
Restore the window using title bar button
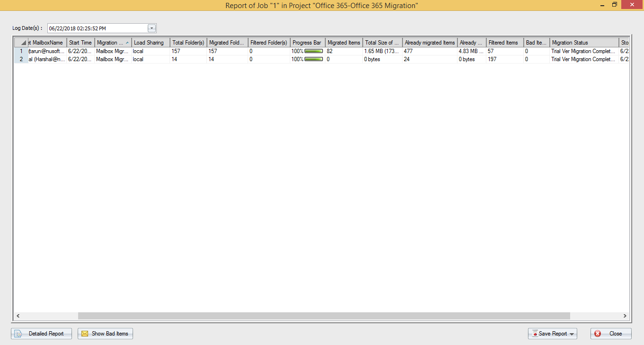(x=615, y=4)
